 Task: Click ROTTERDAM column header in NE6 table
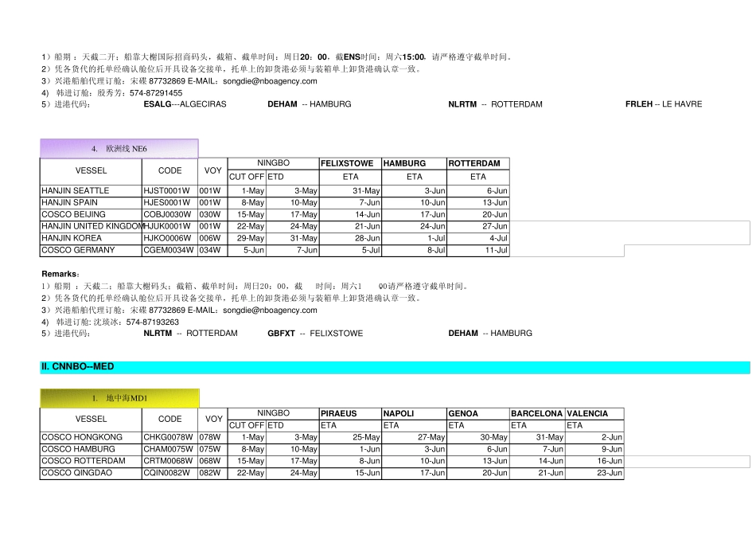pyautogui.click(x=477, y=163)
